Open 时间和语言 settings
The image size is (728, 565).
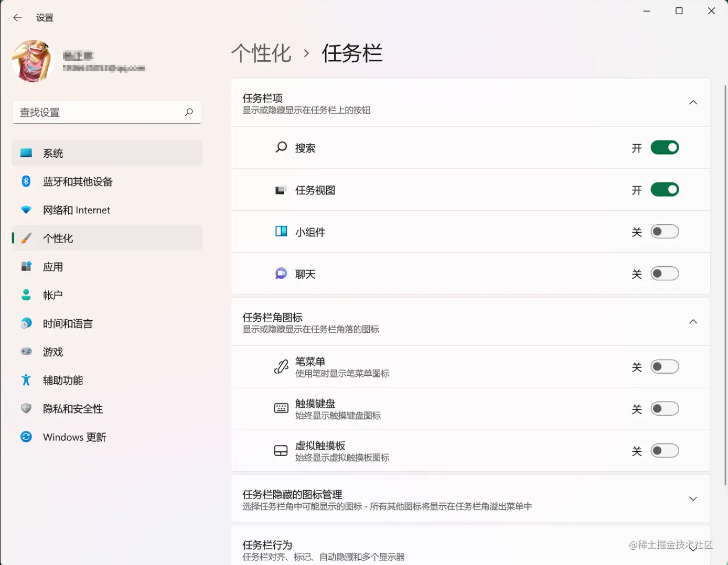[x=107, y=323]
